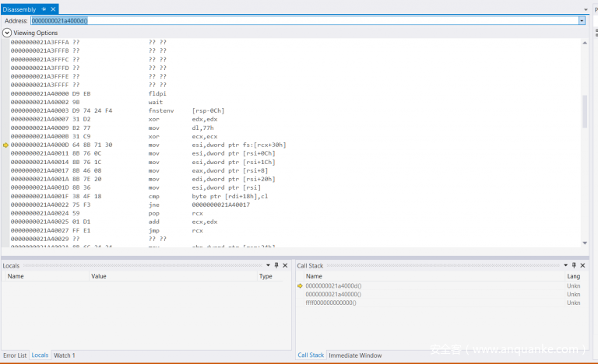Close the Locals panel

coord(285,265)
